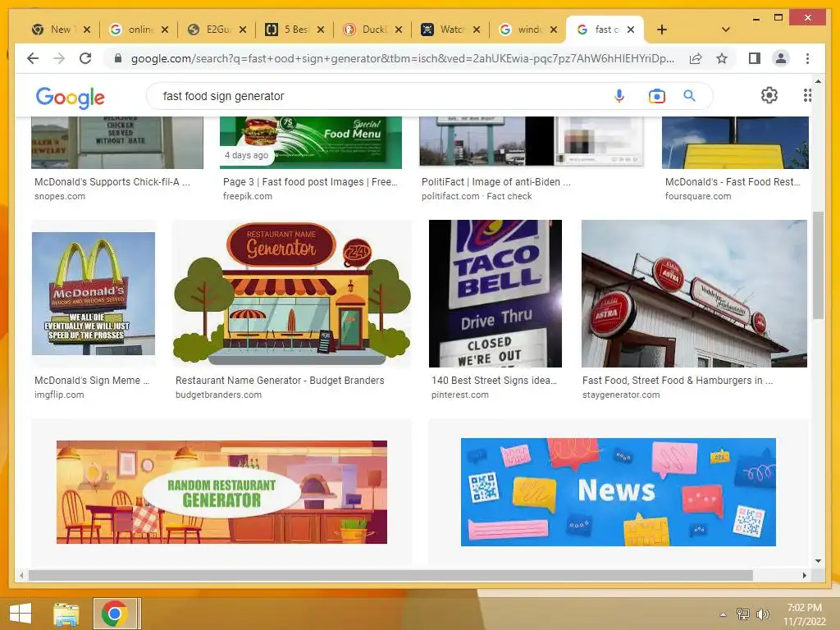Submit search with magnifier icon
This screenshot has height=630, width=840.
689,96
